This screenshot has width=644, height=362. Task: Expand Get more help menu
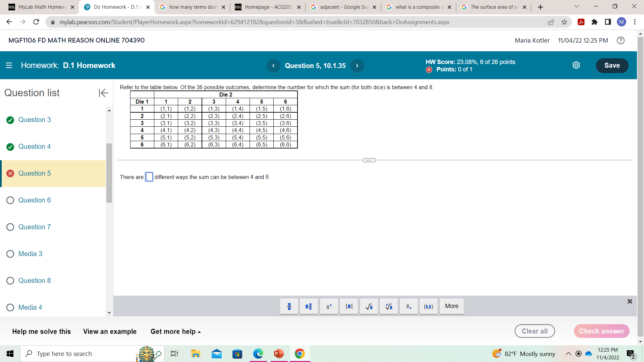(175, 331)
